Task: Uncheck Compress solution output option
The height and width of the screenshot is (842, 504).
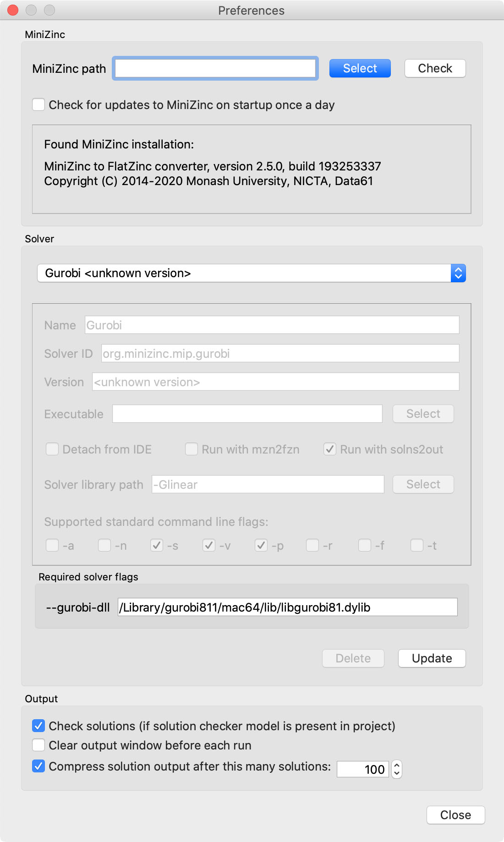Action: [x=38, y=766]
